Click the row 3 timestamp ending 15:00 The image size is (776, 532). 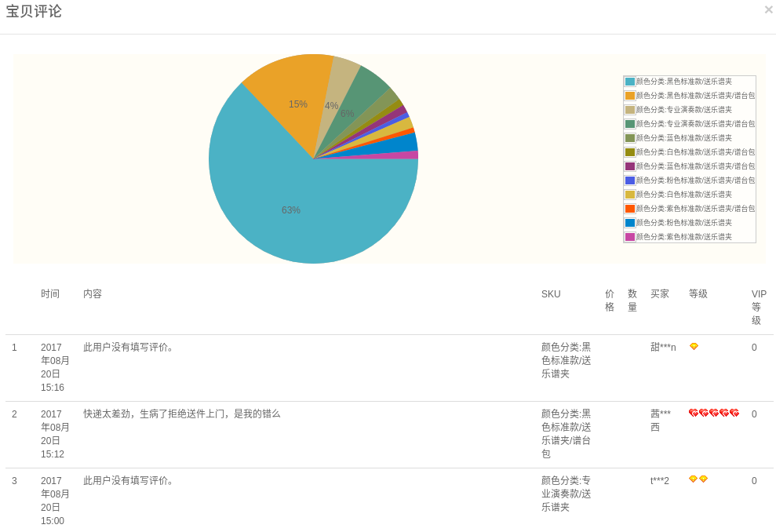pos(55,501)
